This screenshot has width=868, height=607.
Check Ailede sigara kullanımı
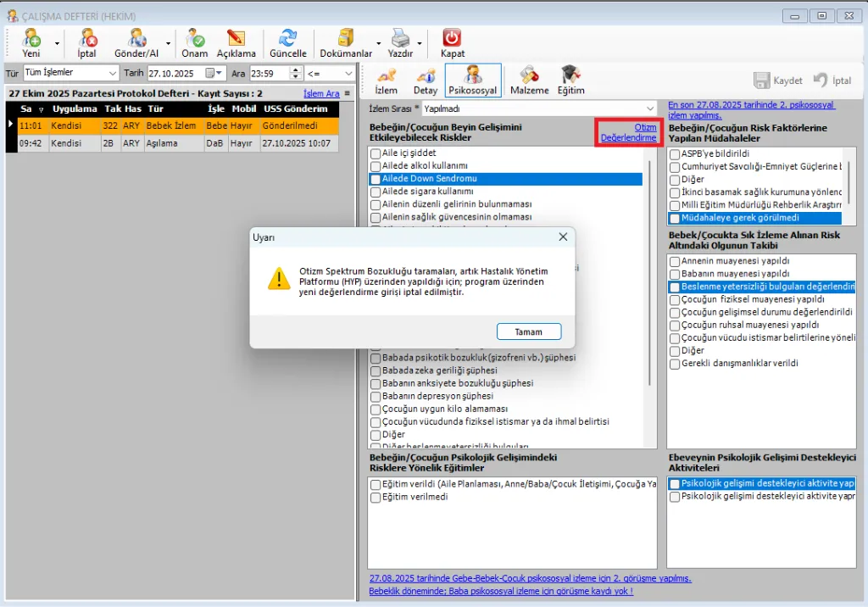click(376, 192)
